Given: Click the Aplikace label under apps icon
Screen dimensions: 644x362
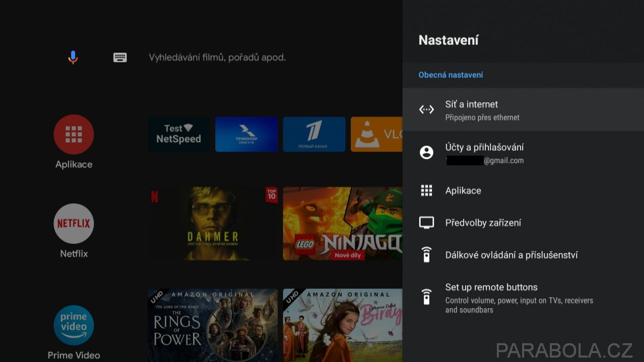Looking at the screenshot, I should [x=74, y=164].
